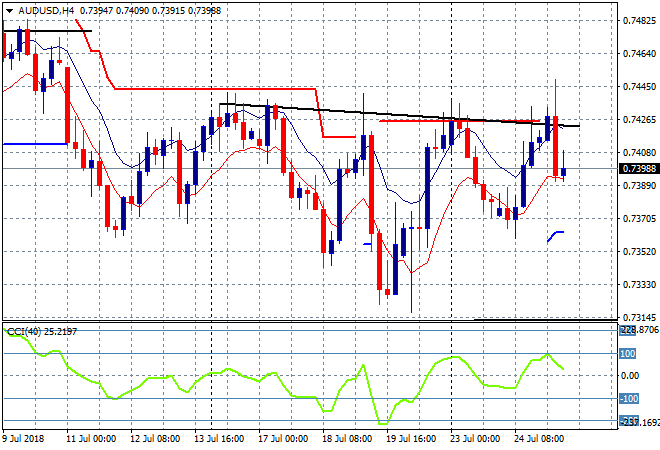Click the 17 Jul 00:00 time label
660x450 pixels.
tap(283, 439)
